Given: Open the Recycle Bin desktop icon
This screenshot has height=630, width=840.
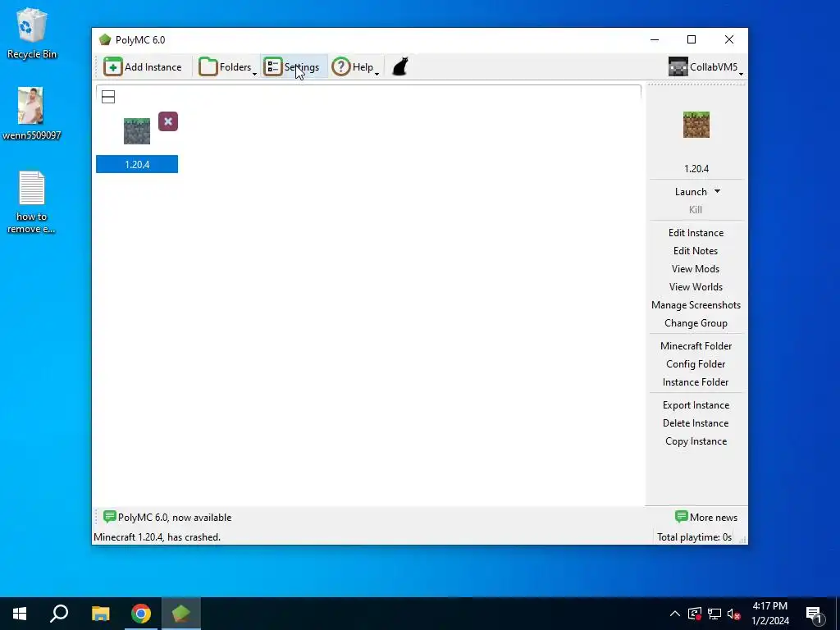Looking at the screenshot, I should [32, 33].
